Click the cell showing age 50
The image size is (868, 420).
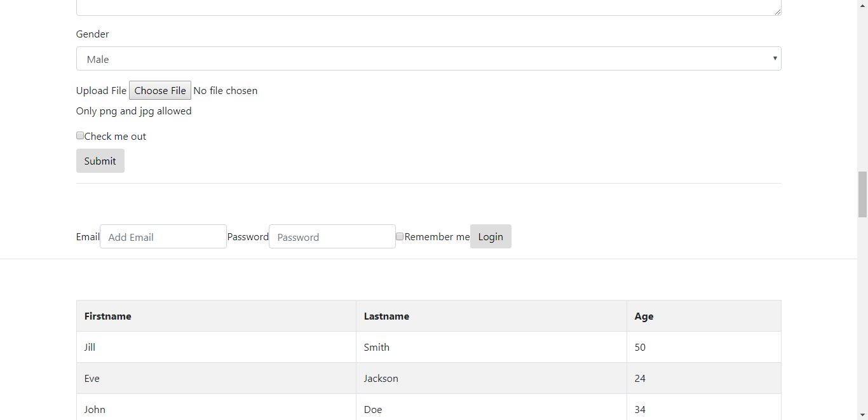[640, 347]
